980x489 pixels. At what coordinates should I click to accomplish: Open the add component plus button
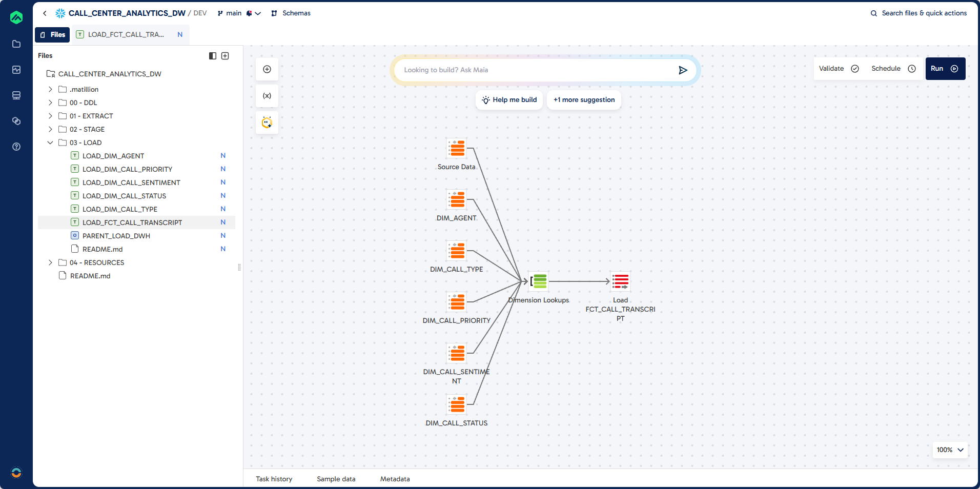tap(267, 69)
